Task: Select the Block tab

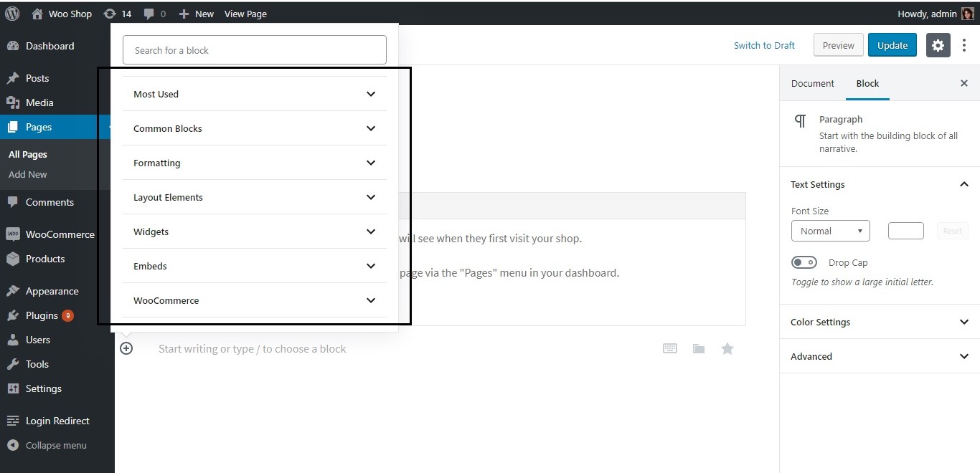Action: point(867,83)
